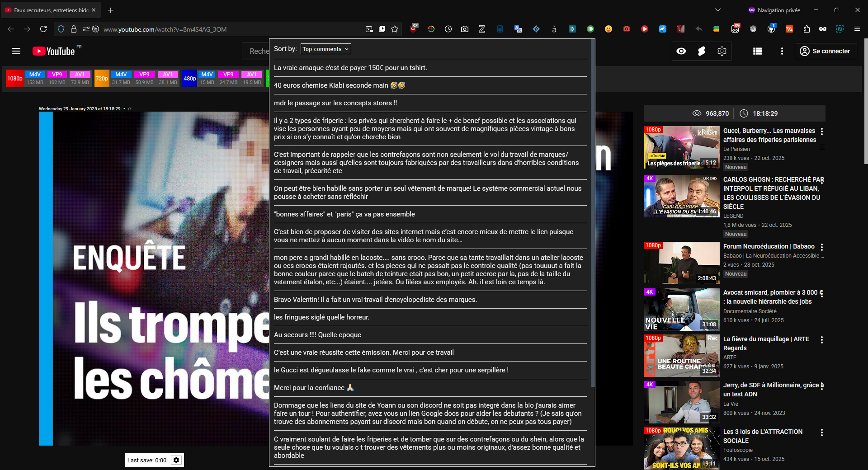
Task: Click the camera screenshot extension icon
Action: [x=464, y=29]
